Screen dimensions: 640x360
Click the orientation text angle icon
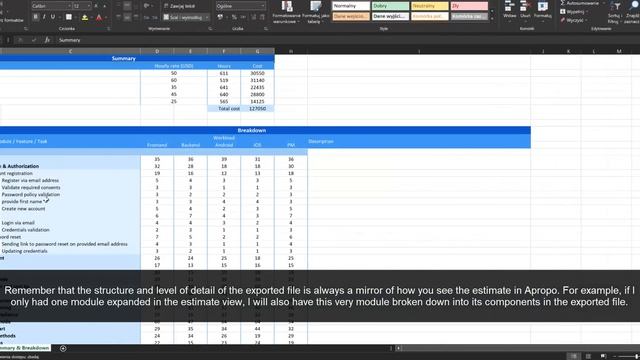point(147,6)
